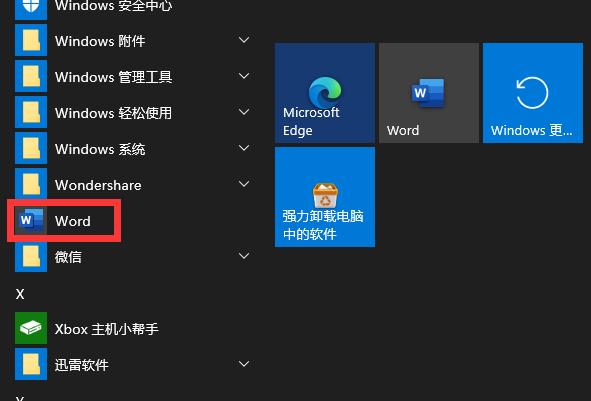Select the Wondershare label
The width and height of the screenshot is (591, 401).
pyautogui.click(x=98, y=185)
